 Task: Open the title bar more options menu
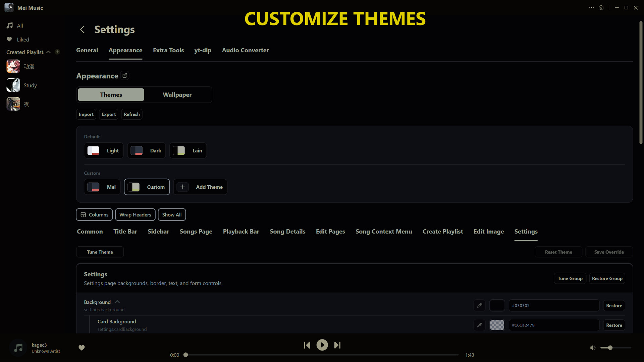coord(591,8)
